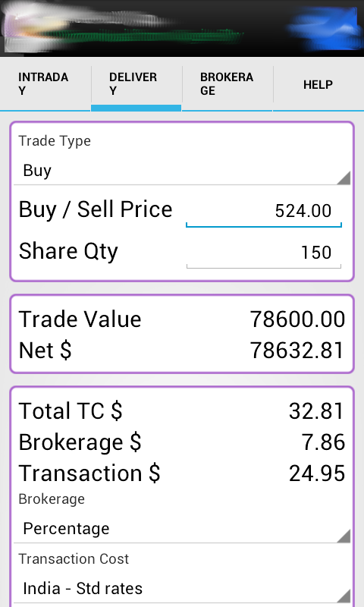364x607 pixels.
Task: Click the Net $ value 78632.81
Action: tap(297, 351)
